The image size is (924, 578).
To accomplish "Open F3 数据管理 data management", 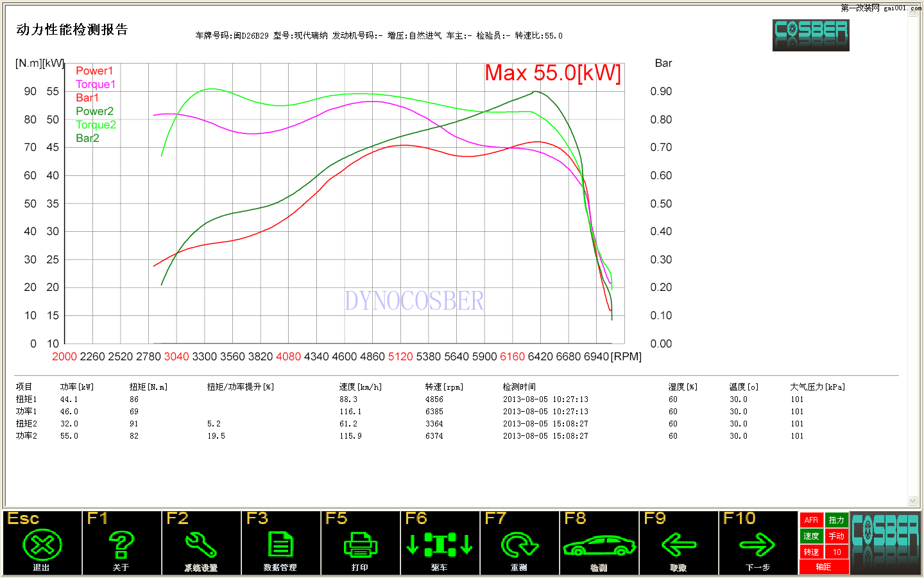I will pyautogui.click(x=280, y=543).
